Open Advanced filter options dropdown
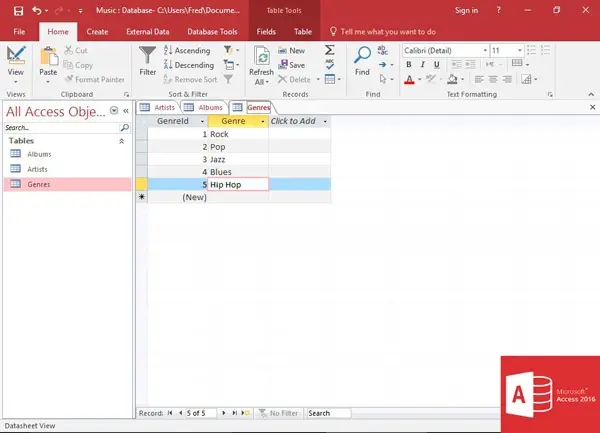The width and height of the screenshot is (600, 433). tap(231, 65)
